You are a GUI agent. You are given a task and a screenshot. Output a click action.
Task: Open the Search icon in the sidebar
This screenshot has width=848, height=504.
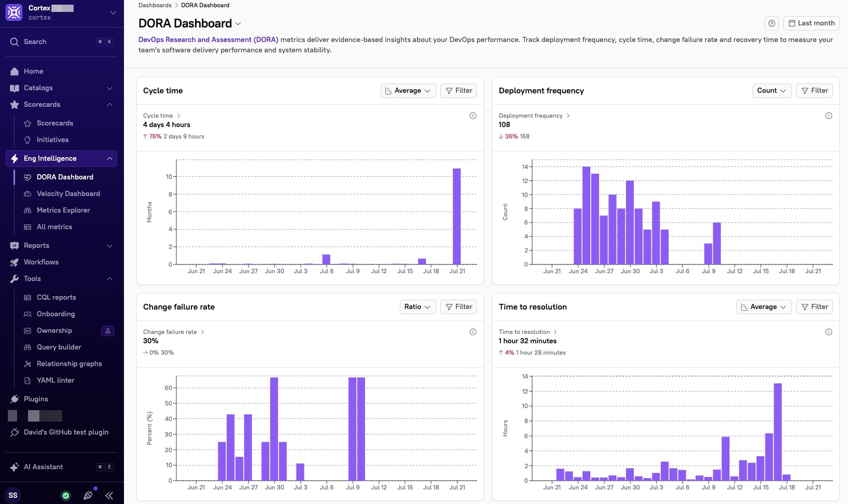point(14,41)
